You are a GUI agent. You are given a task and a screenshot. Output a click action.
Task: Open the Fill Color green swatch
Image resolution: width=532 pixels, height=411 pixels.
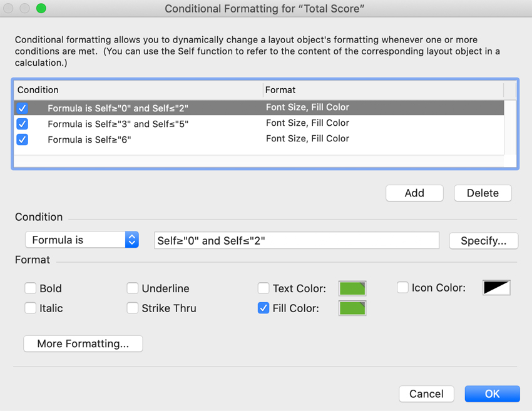(352, 308)
